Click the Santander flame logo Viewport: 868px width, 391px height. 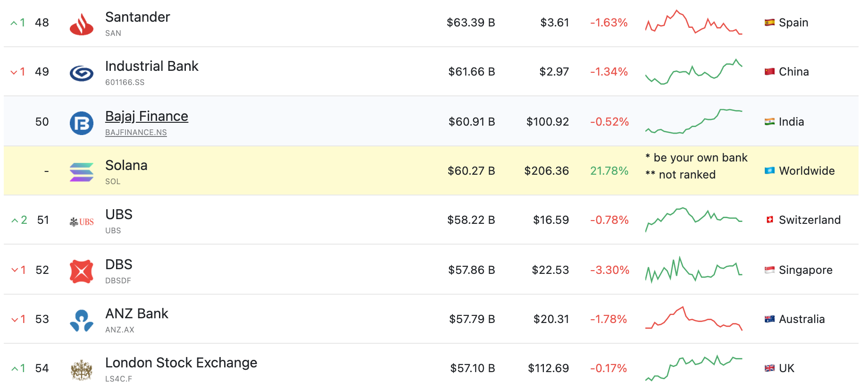[82, 25]
